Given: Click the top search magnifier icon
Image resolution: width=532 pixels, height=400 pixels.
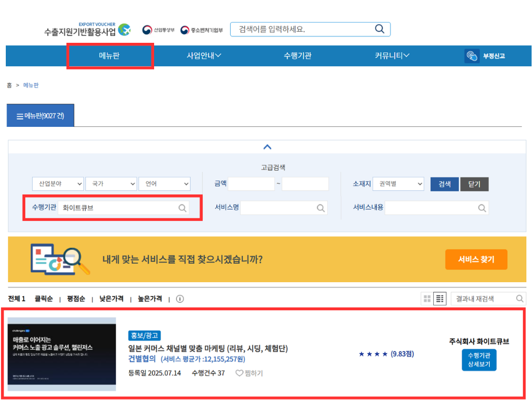Looking at the screenshot, I should [x=379, y=29].
